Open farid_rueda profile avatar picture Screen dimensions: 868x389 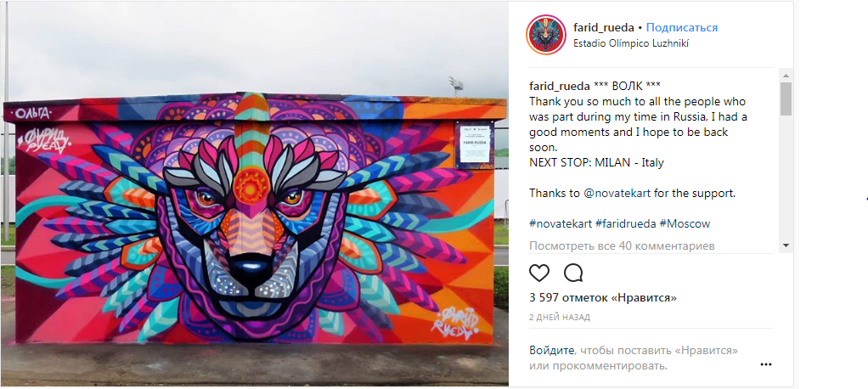(545, 35)
